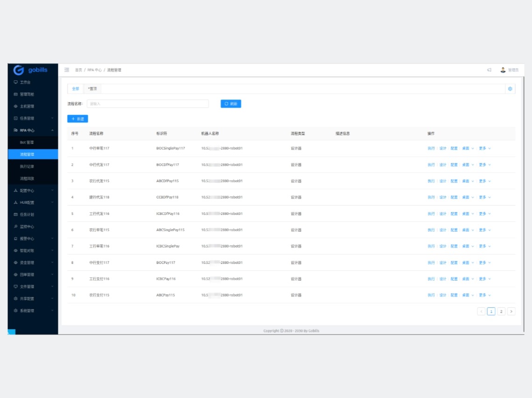Screen dimensions: 532x398
Task: Click the 监控中心 icon in sidebar
Action: tap(16, 227)
